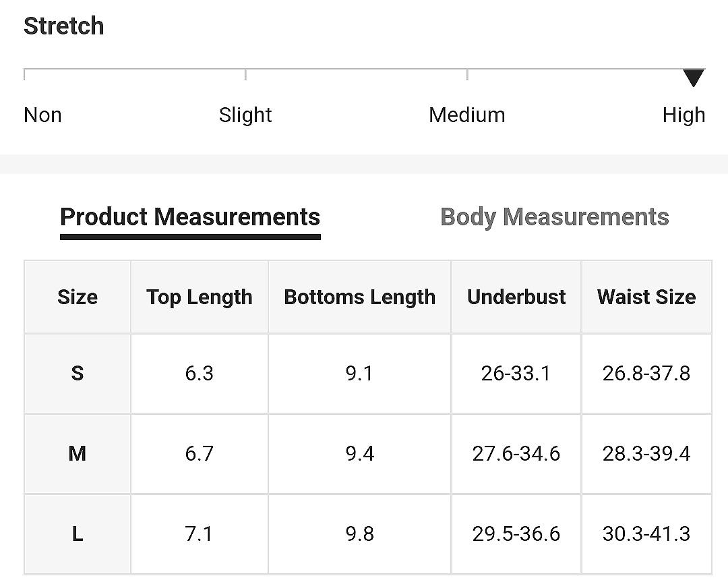Click the Underbust column header
Image resolution: width=728 pixels, height=578 pixels.
tap(516, 297)
